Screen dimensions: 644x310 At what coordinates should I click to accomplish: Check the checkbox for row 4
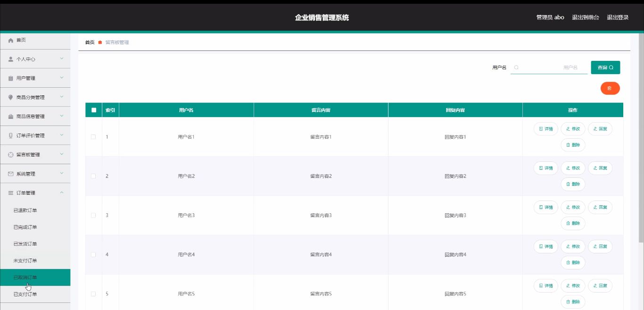[93, 254]
